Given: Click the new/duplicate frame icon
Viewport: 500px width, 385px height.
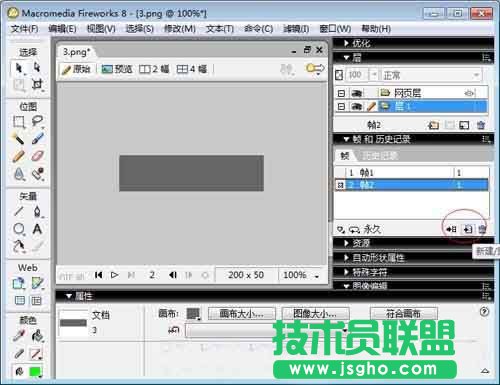Looking at the screenshot, I should pos(468,229).
